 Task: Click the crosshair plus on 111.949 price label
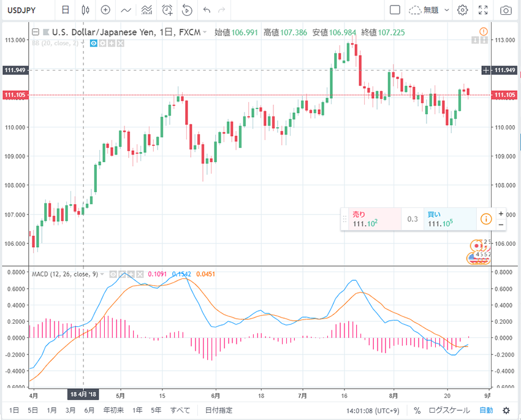(486, 70)
